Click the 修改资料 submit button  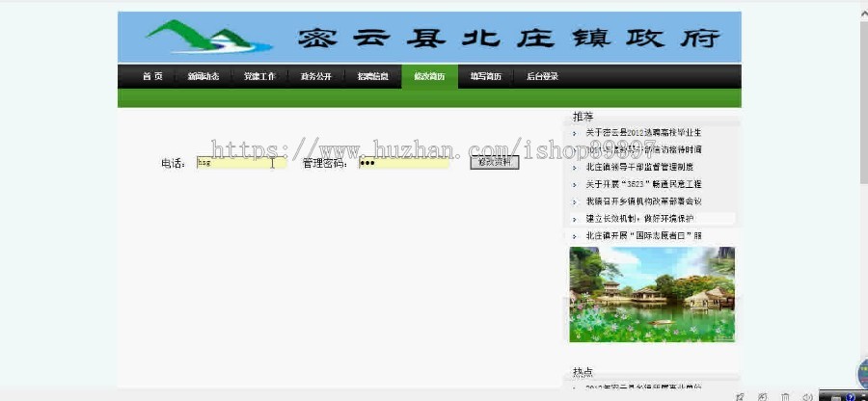point(495,163)
